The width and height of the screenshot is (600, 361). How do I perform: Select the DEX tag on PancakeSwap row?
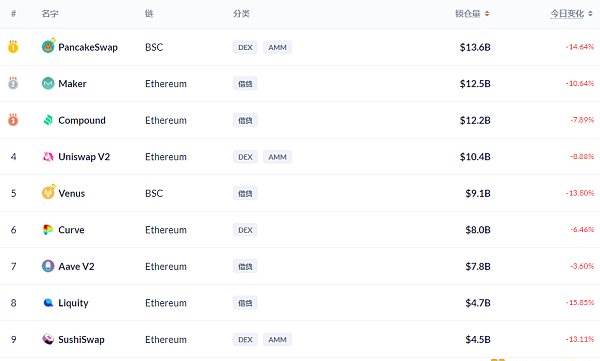point(245,47)
